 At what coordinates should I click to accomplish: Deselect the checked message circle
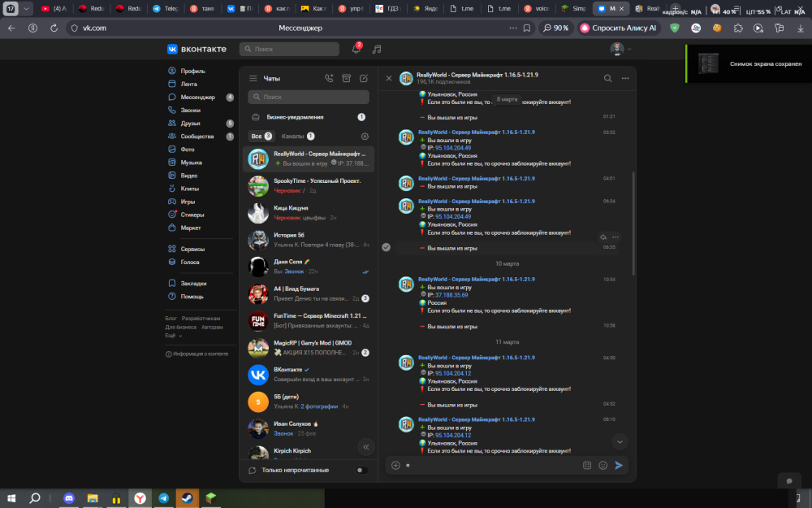click(x=387, y=247)
